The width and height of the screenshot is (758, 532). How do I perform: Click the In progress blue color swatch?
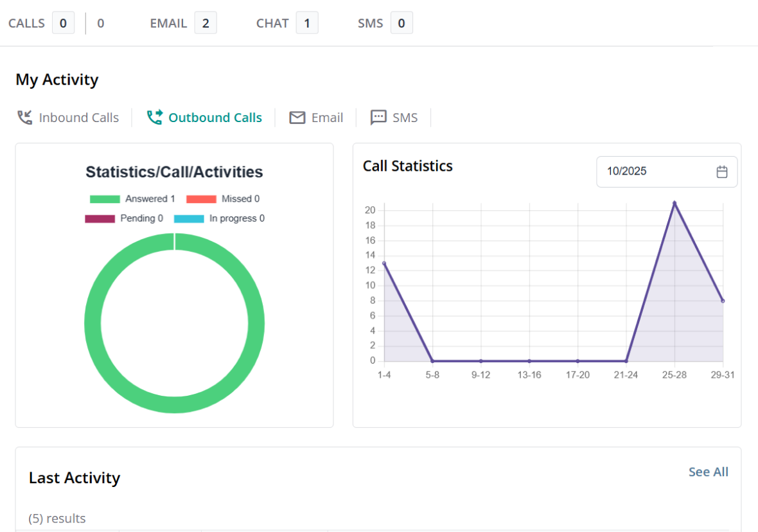tap(189, 218)
